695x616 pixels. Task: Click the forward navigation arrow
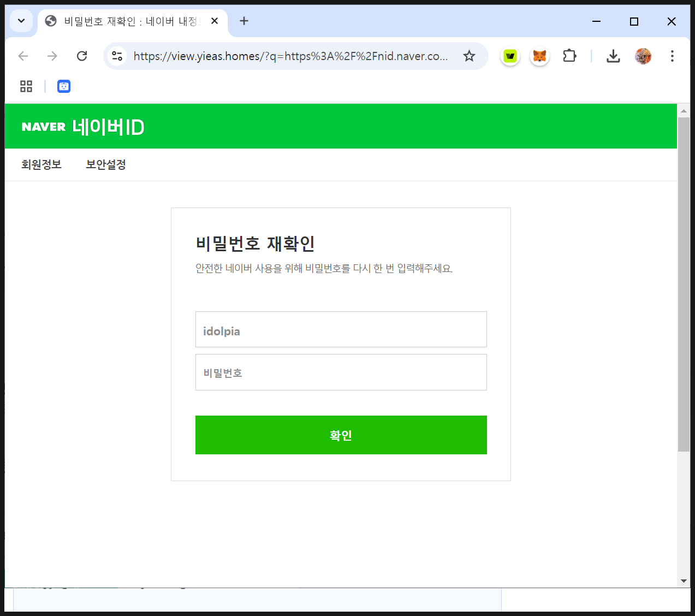[x=52, y=56]
